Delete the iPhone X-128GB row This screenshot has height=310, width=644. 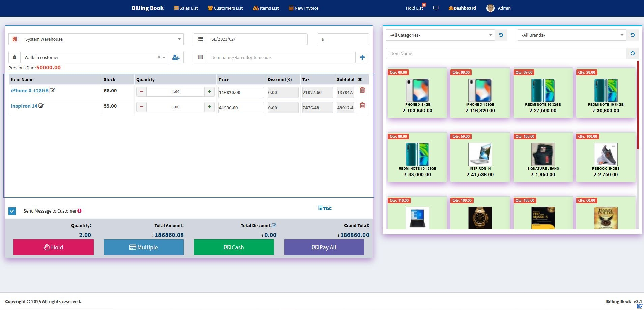click(362, 90)
